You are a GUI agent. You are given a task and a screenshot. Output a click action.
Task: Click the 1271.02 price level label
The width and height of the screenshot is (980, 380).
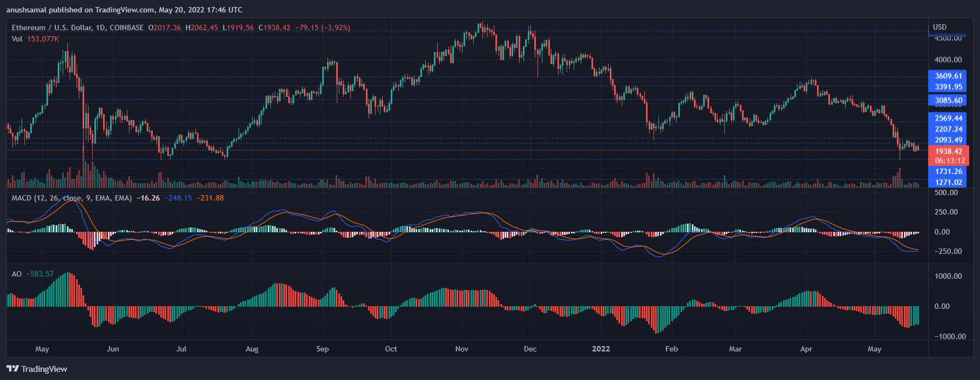click(948, 182)
